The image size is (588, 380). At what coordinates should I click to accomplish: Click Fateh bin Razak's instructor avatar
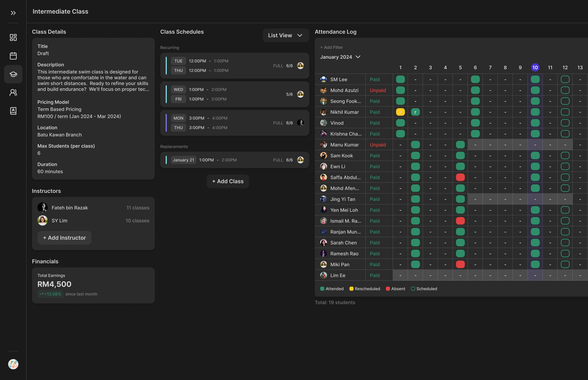pos(42,208)
